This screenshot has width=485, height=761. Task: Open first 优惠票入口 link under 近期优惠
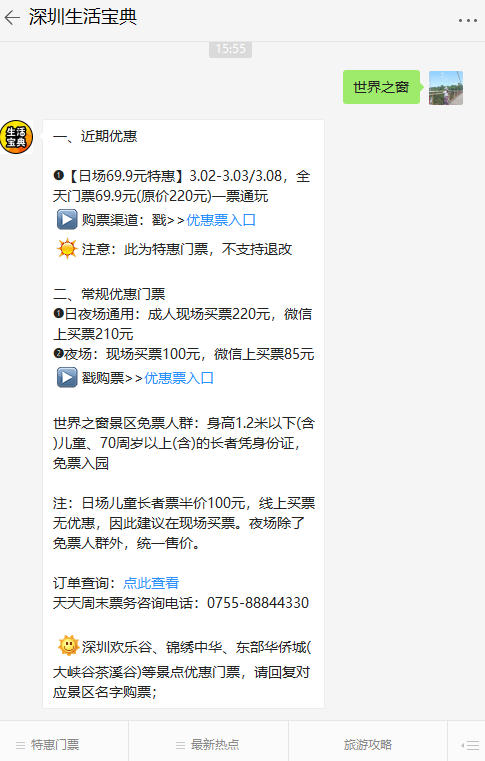(x=221, y=220)
